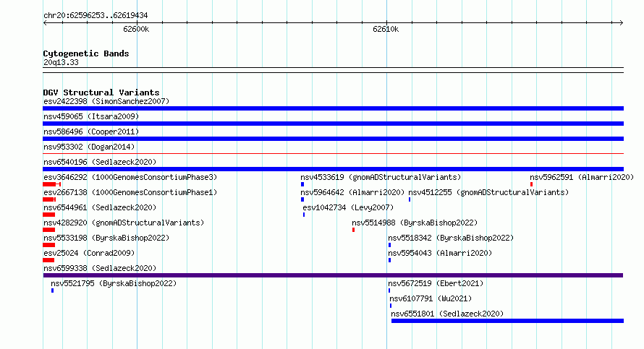
Task: Click blue mark under esv1042734
Action: click(304, 215)
